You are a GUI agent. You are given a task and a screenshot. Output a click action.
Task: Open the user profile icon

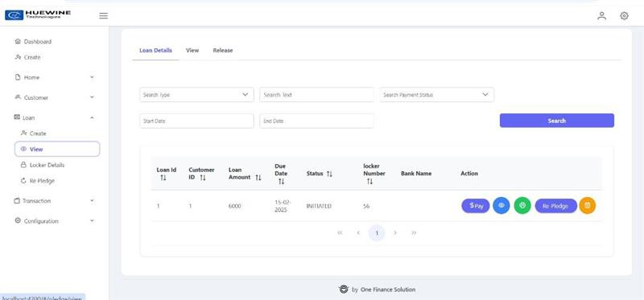coord(601,16)
